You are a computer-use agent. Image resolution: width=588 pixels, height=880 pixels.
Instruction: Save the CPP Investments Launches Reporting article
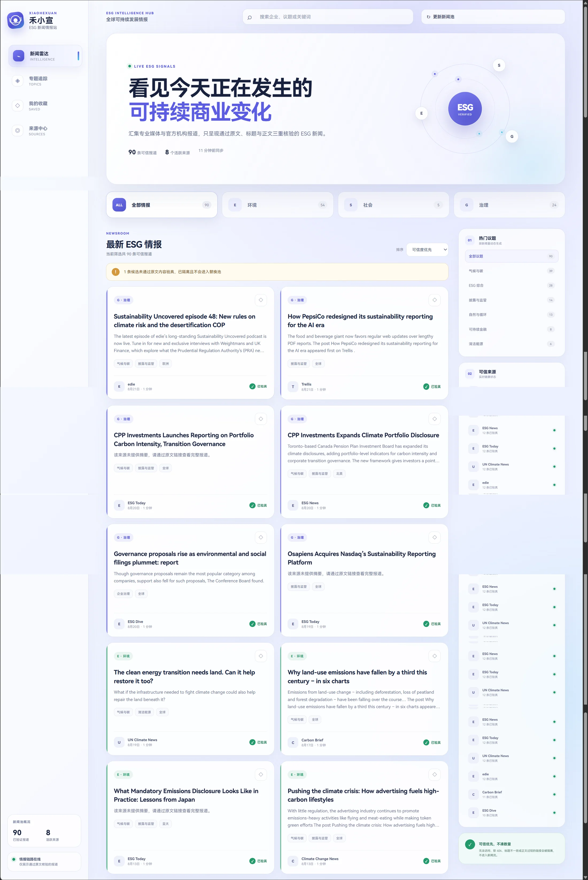[261, 419]
